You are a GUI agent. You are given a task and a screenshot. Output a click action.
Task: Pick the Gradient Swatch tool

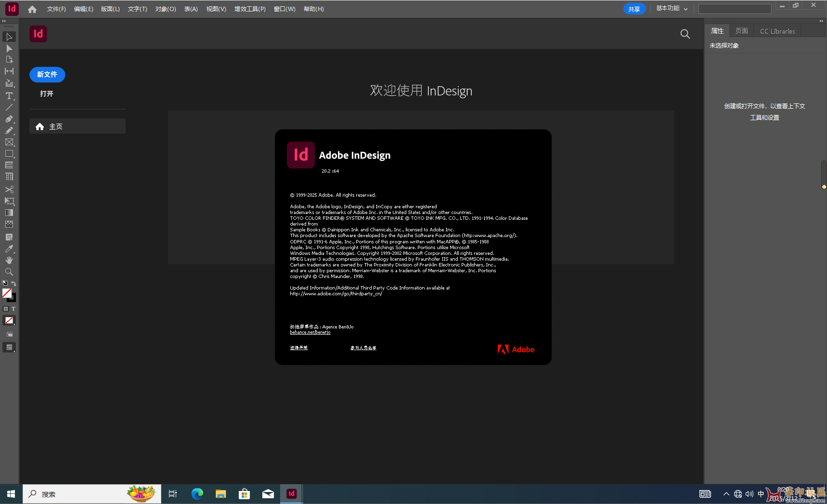click(x=9, y=213)
